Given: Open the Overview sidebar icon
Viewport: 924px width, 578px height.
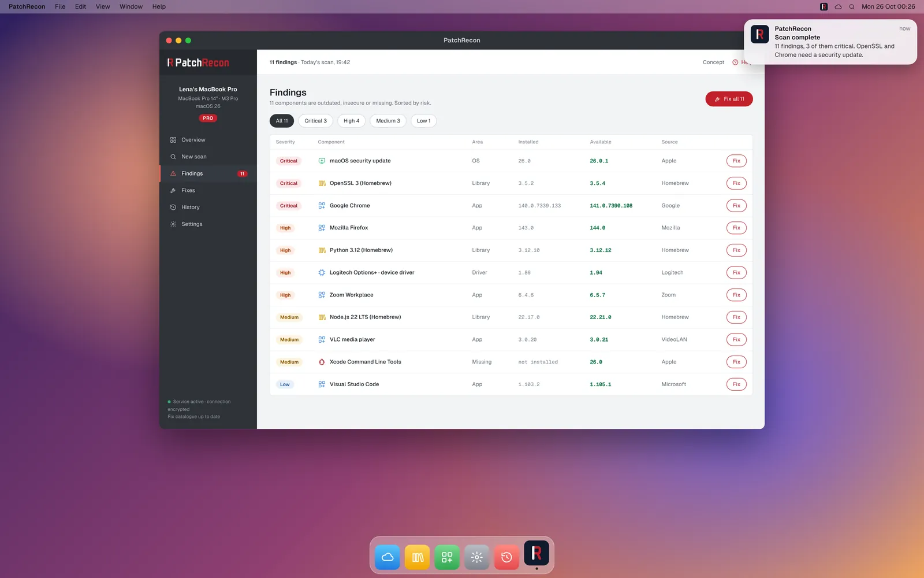Looking at the screenshot, I should (173, 140).
